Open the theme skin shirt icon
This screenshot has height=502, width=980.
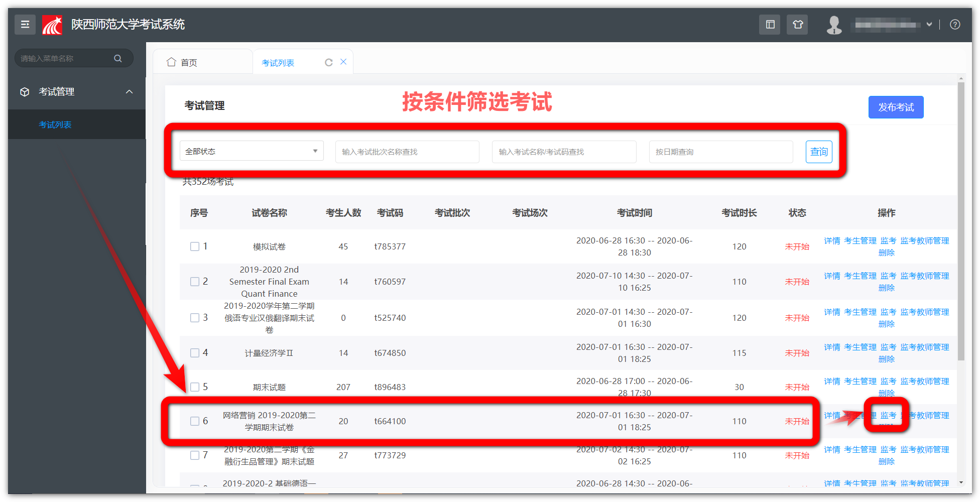point(797,24)
